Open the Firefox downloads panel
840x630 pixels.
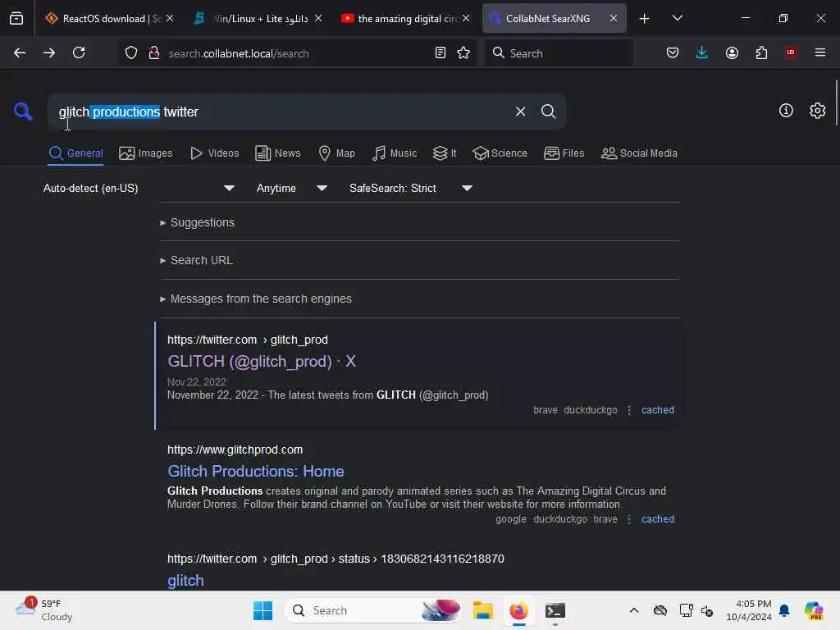pyautogui.click(x=702, y=52)
